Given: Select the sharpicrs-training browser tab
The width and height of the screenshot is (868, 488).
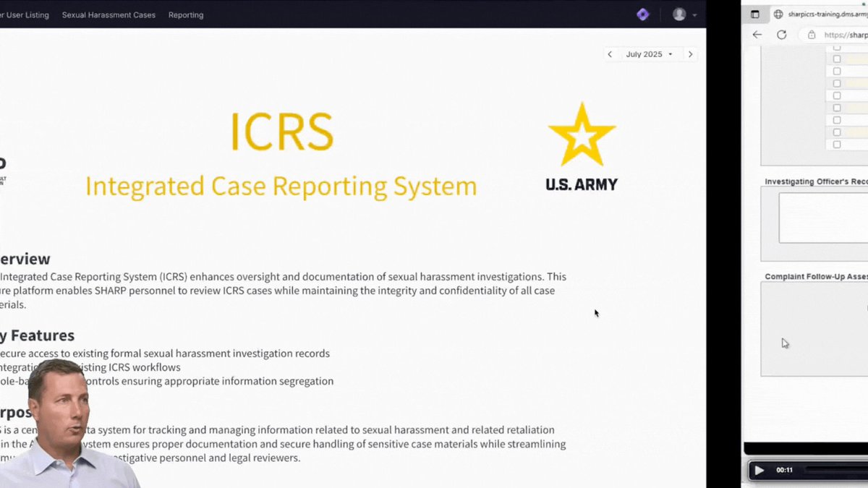Looking at the screenshot, I should point(820,14).
